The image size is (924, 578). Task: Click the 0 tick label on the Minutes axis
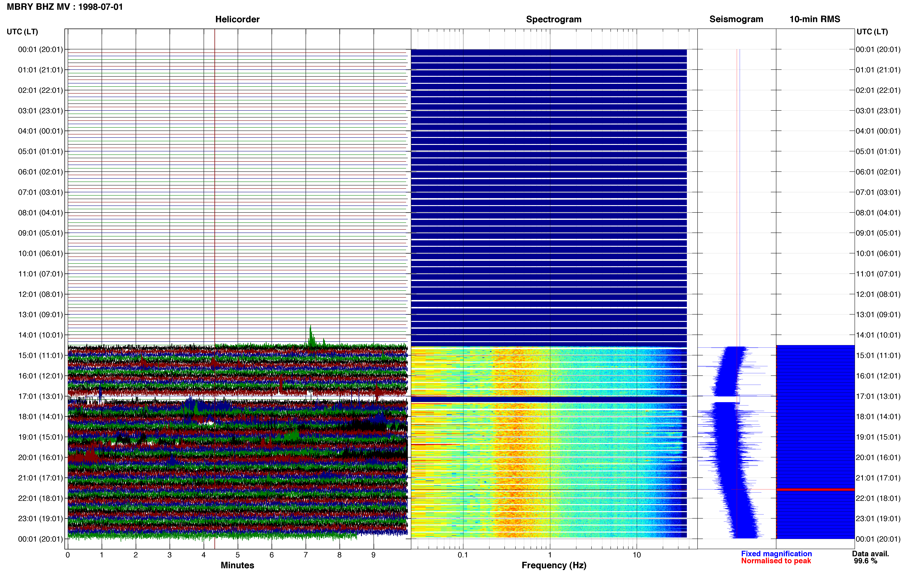tap(68, 555)
